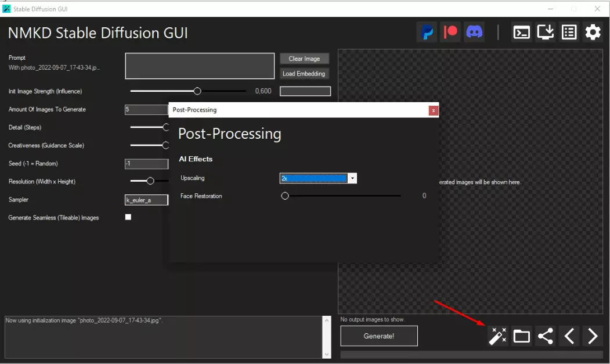Adjust the Face Restoration slider handle
This screenshot has height=364, width=610.
coord(285,196)
